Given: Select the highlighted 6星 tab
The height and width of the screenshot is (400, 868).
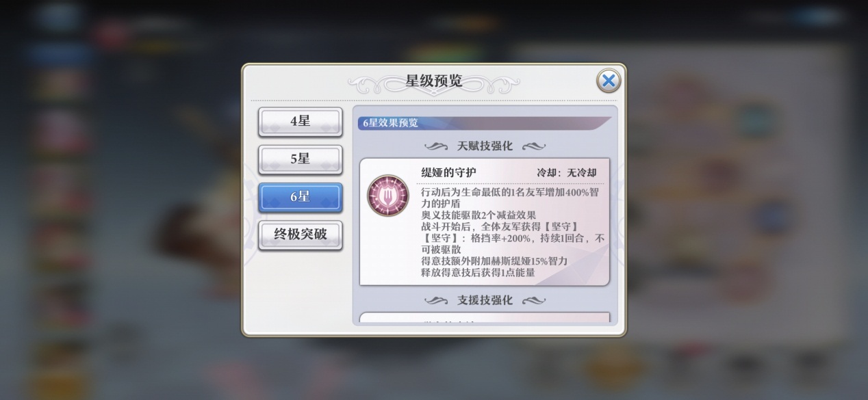Looking at the screenshot, I should (x=300, y=197).
